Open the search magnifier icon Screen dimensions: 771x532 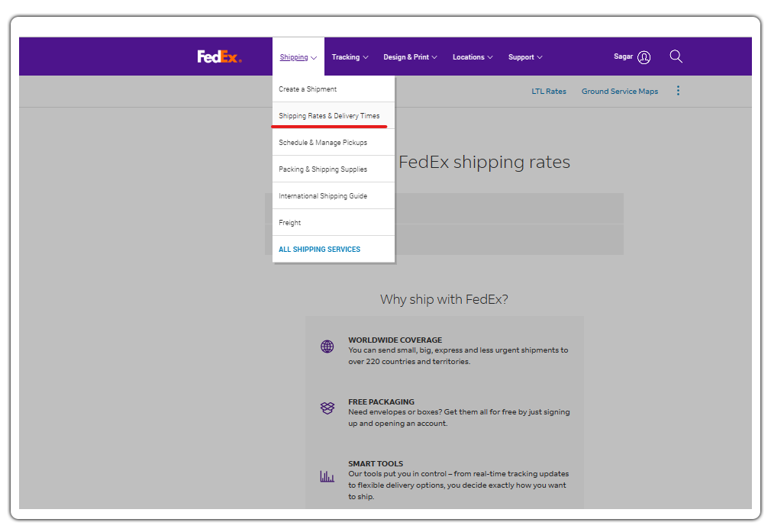tap(676, 56)
